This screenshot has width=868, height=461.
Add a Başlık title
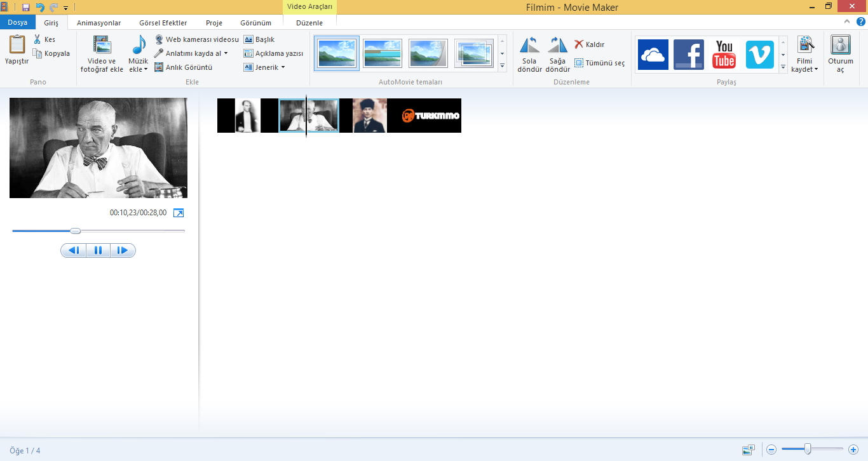click(x=259, y=39)
